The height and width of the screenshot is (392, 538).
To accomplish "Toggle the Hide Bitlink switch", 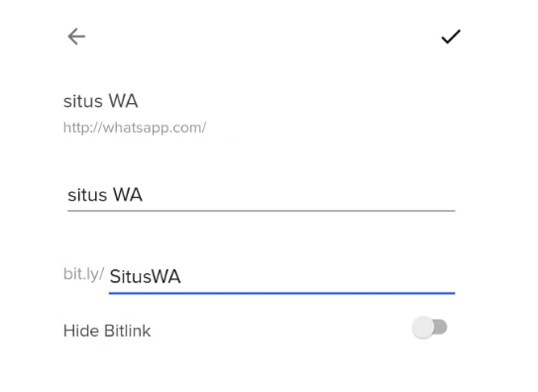I will [x=430, y=328].
